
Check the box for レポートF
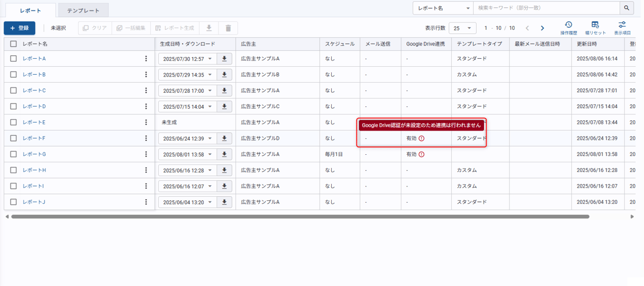click(x=14, y=139)
